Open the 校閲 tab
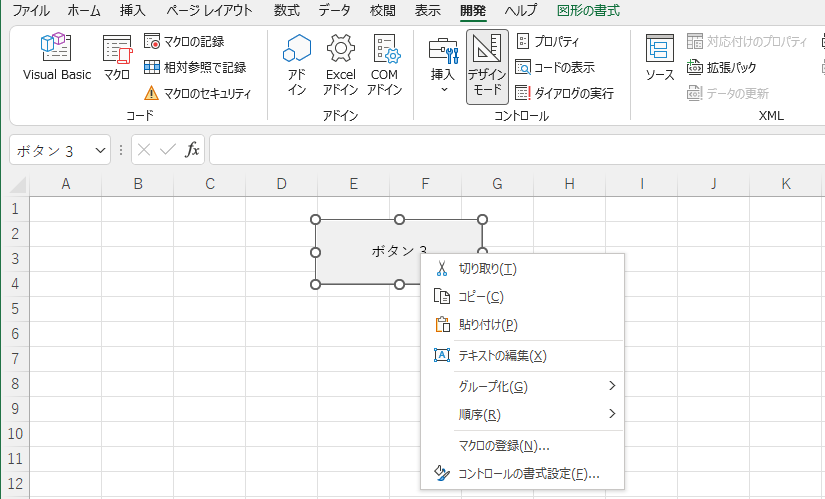Viewport: 825px width, 499px height. [383, 11]
